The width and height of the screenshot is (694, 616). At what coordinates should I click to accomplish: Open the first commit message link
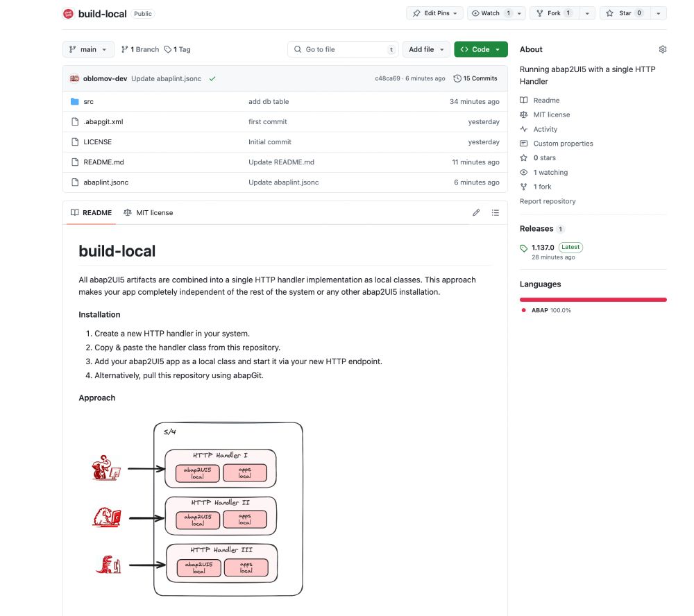tap(268, 121)
